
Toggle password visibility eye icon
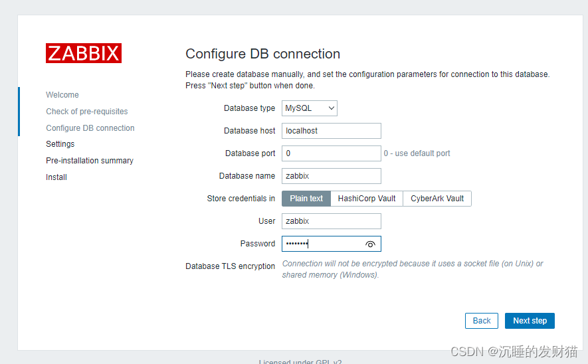pyautogui.click(x=370, y=244)
